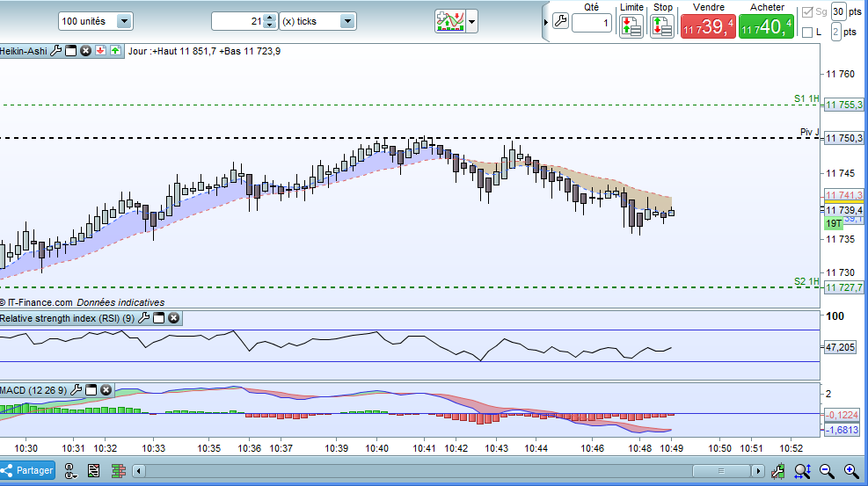Viewport: 868px width, 486px height.
Task: Maximize the RSI indicator panel
Action: click(159, 318)
